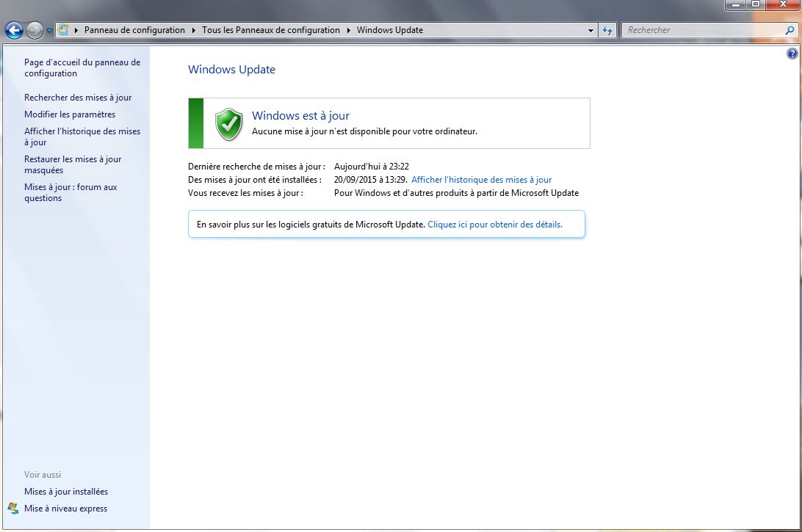Click the green shield checkmark icon
The image size is (802, 532).
(228, 124)
